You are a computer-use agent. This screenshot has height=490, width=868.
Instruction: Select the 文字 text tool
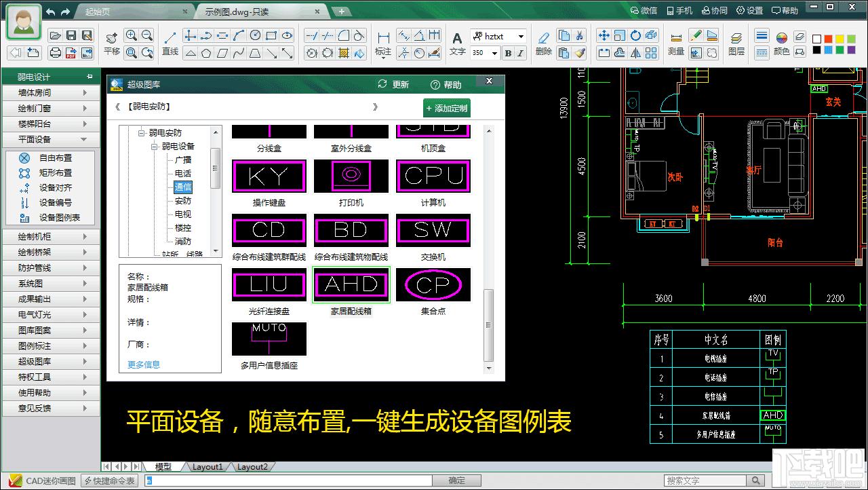point(458,43)
